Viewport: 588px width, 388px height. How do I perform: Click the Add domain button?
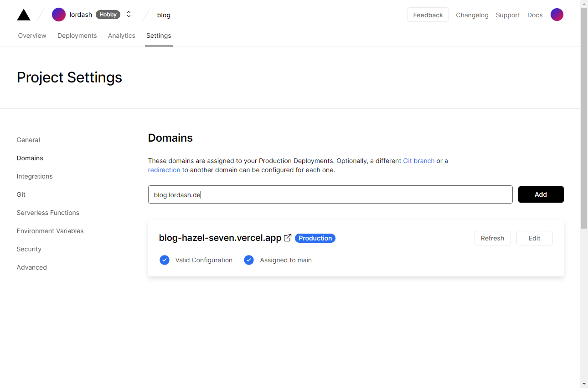coord(541,194)
